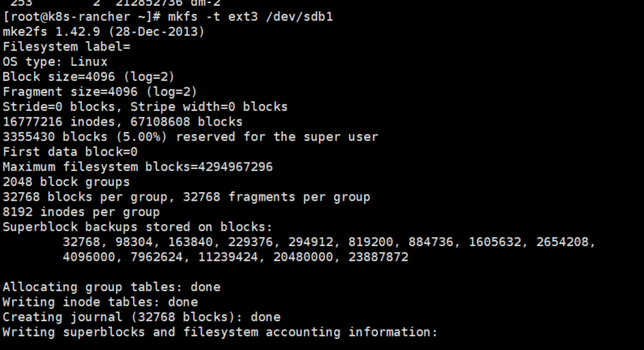Select the mke2fs 1.42.9 version line

(x=103, y=32)
